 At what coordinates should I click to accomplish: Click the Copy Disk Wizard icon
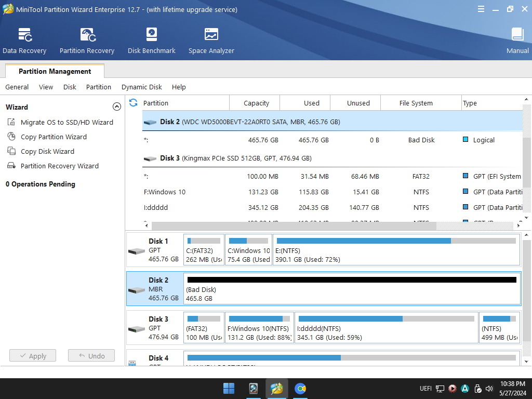point(11,151)
